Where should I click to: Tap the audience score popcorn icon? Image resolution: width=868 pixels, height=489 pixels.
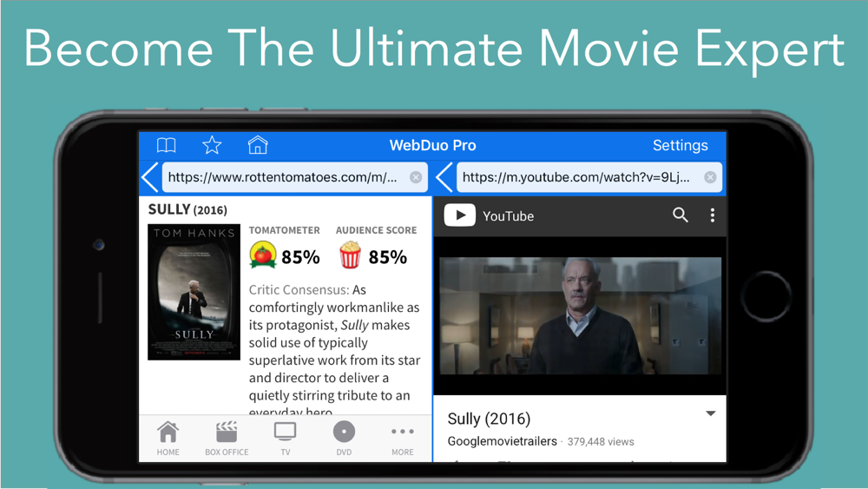click(x=350, y=254)
